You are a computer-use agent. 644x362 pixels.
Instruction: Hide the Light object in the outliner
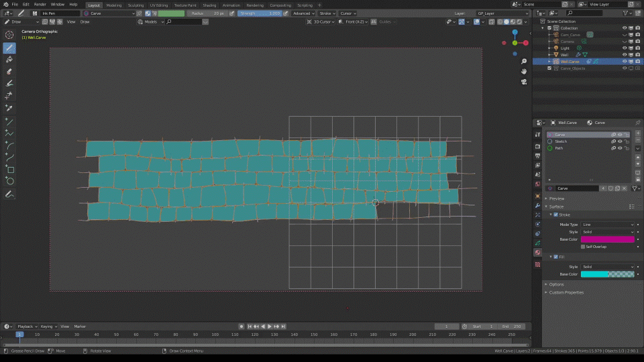pyautogui.click(x=625, y=48)
